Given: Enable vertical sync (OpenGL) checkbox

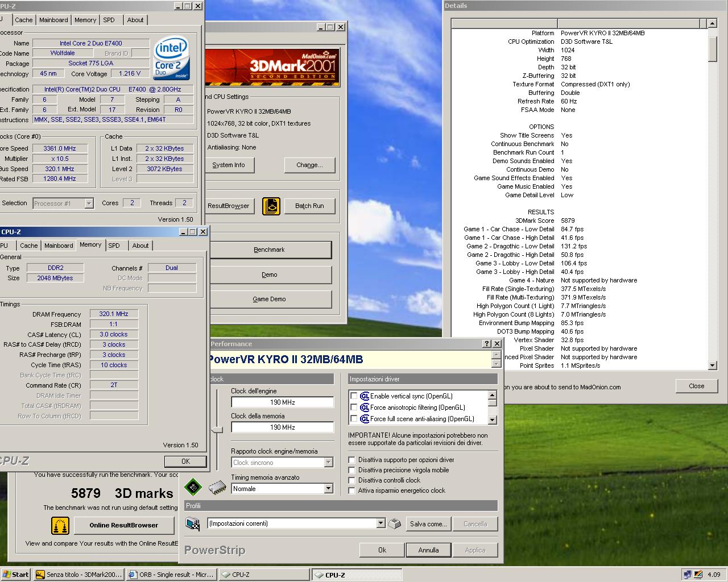Looking at the screenshot, I should 354,396.
